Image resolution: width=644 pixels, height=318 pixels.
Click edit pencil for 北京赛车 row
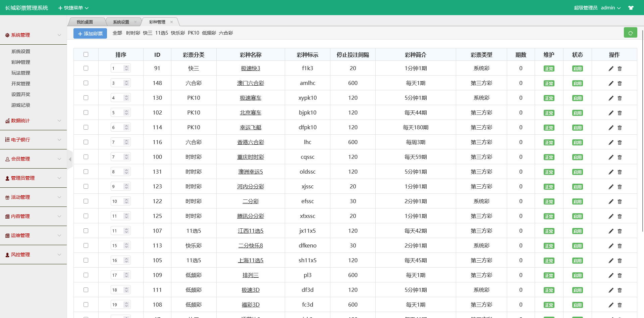[x=611, y=113]
